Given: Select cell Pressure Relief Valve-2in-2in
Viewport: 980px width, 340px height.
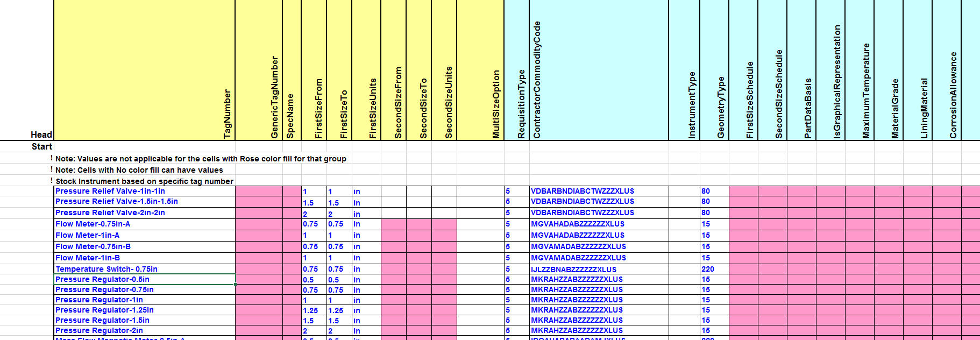Looking at the screenshot, I should (x=145, y=212).
